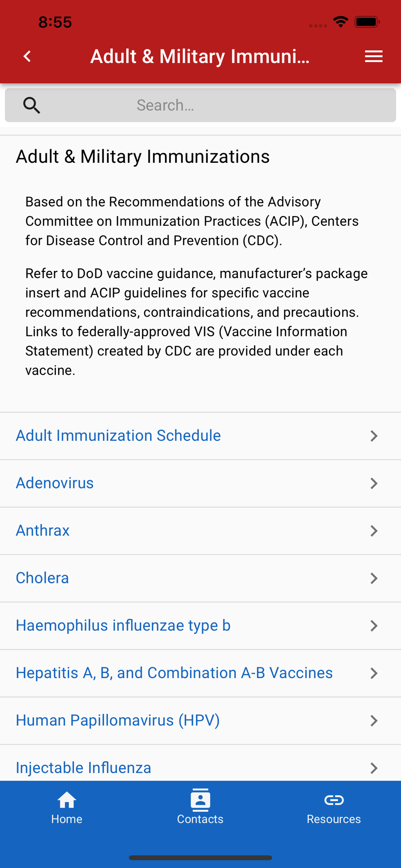Tap the Wi-Fi status icon
This screenshot has height=868, width=401.
[341, 22]
